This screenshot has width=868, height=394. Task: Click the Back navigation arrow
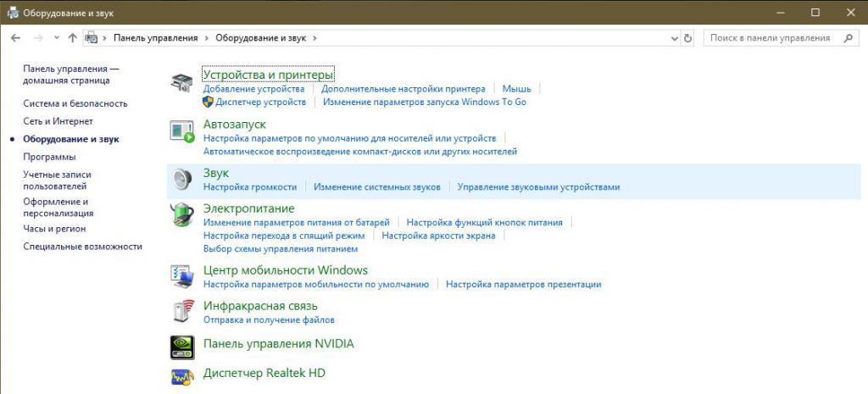coord(15,38)
